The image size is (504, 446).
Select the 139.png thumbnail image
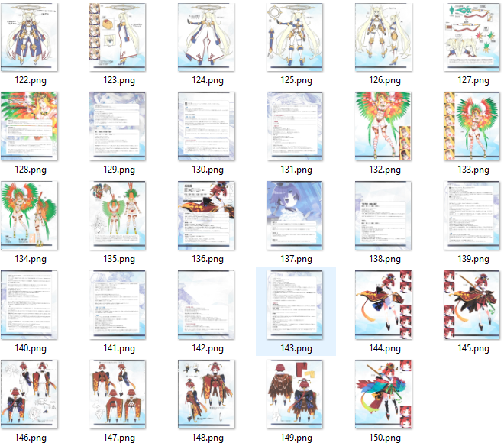tap(472, 216)
